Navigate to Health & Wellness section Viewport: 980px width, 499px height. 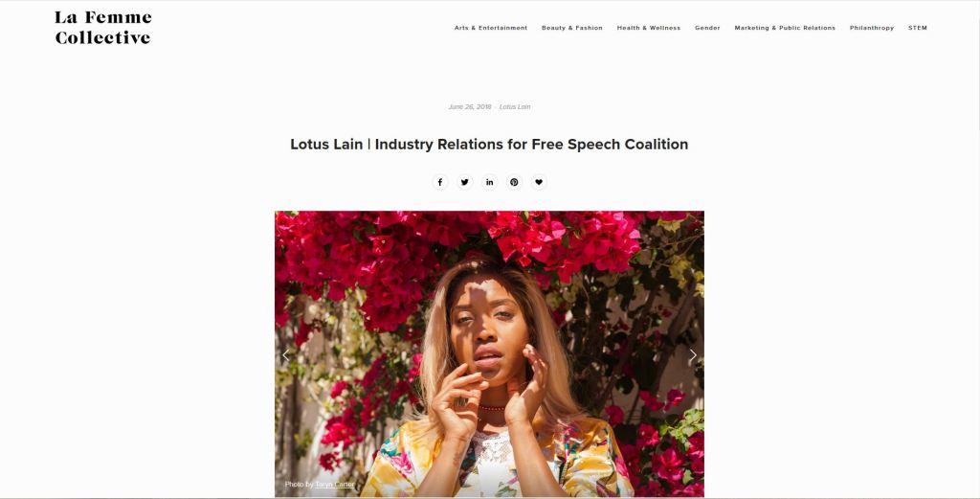click(649, 28)
